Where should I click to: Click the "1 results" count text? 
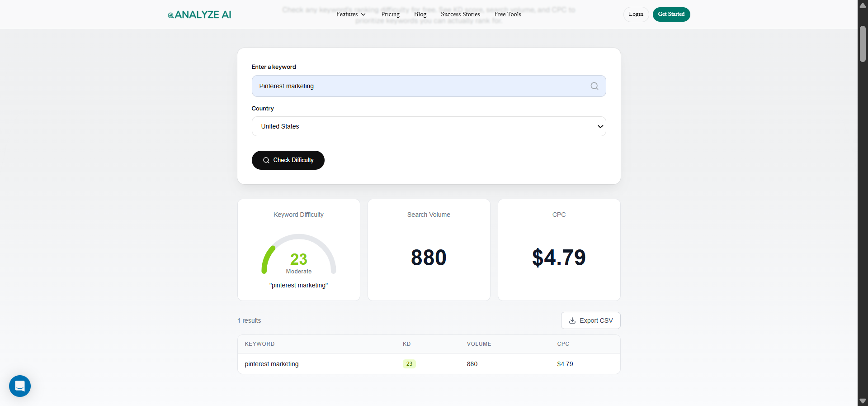249,320
